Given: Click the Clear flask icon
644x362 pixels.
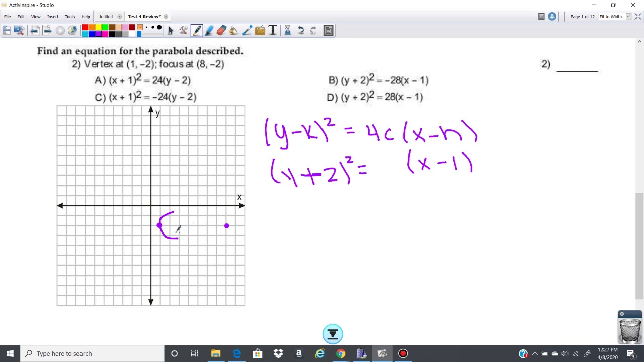Looking at the screenshot, I should click(x=288, y=31).
